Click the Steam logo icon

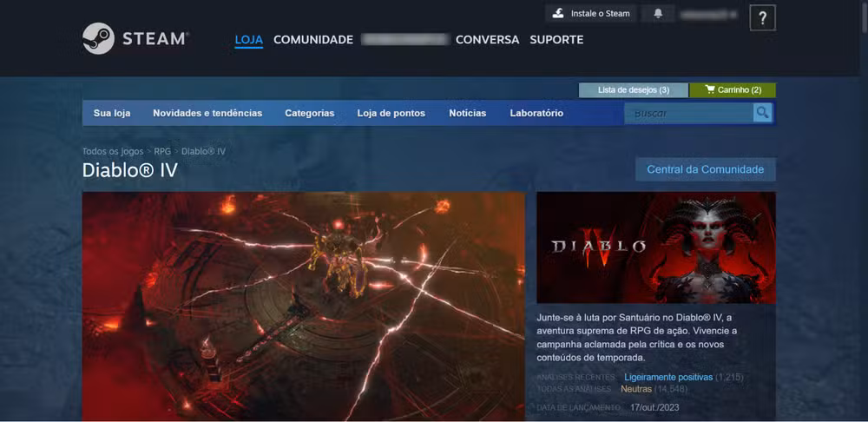pyautogui.click(x=99, y=38)
